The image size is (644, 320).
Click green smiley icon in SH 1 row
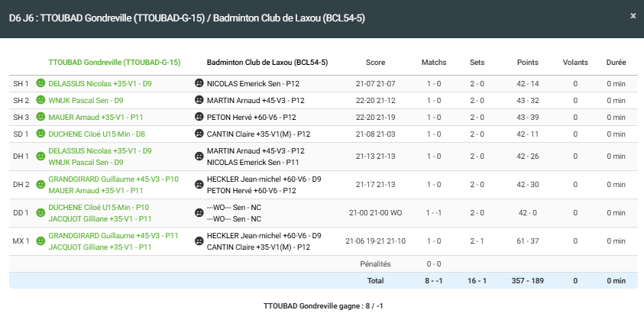(x=40, y=83)
